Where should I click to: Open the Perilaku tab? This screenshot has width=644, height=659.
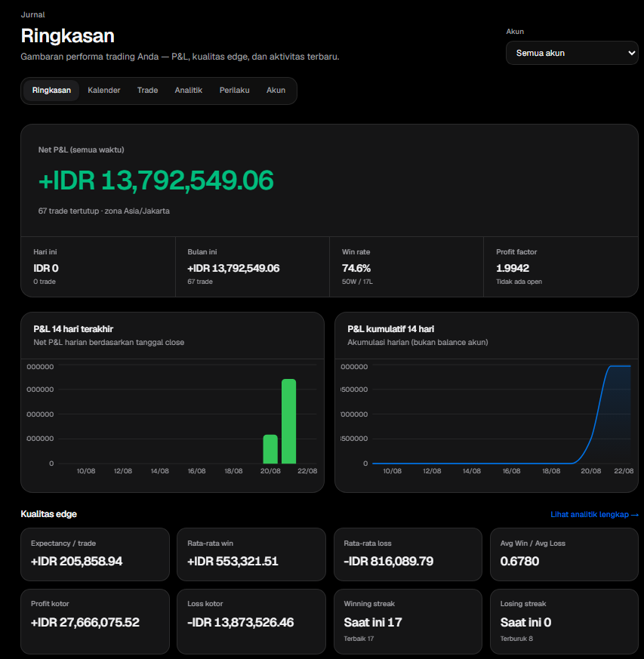click(234, 91)
